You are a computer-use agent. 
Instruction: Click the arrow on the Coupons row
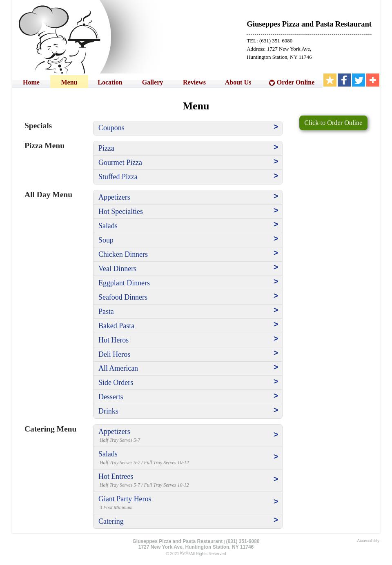(x=276, y=127)
